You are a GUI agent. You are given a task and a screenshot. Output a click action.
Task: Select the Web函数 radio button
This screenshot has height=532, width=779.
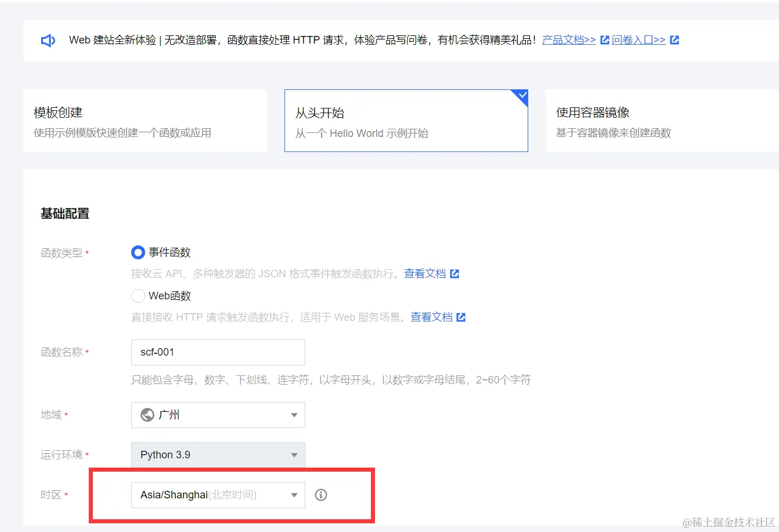click(138, 296)
